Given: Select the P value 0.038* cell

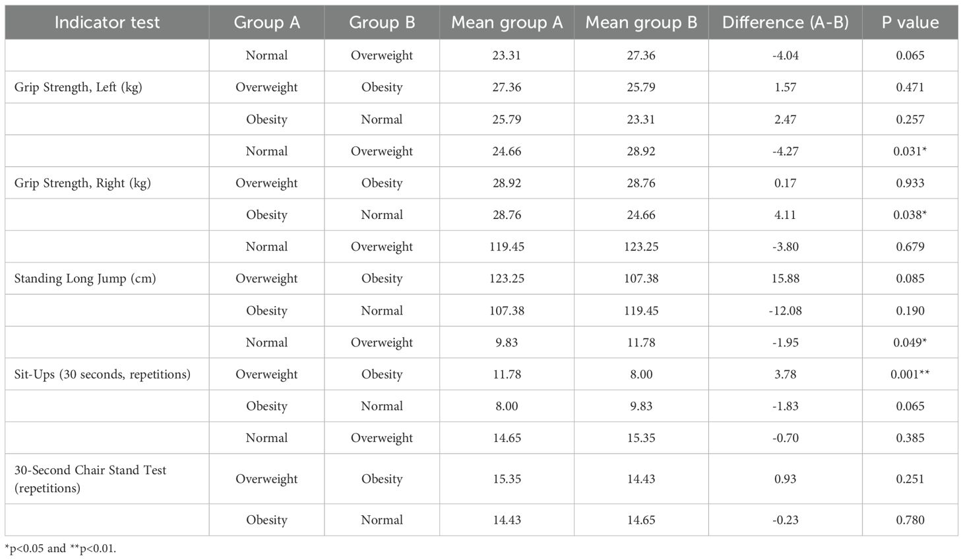Looking at the screenshot, I should pyautogui.click(x=910, y=214).
